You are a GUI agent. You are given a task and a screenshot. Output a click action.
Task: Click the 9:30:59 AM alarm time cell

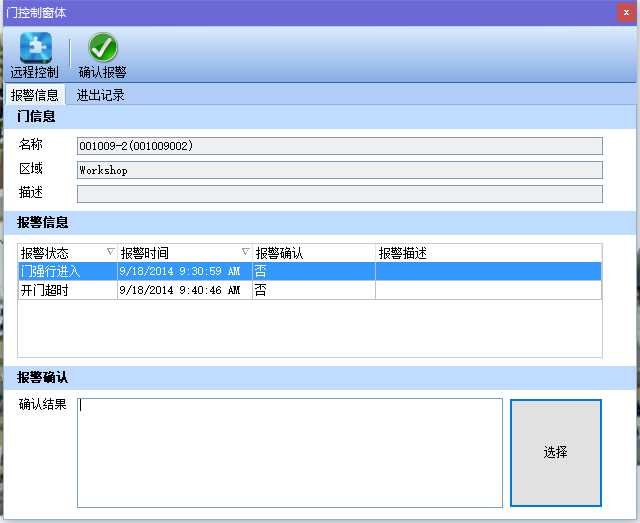tap(184, 271)
